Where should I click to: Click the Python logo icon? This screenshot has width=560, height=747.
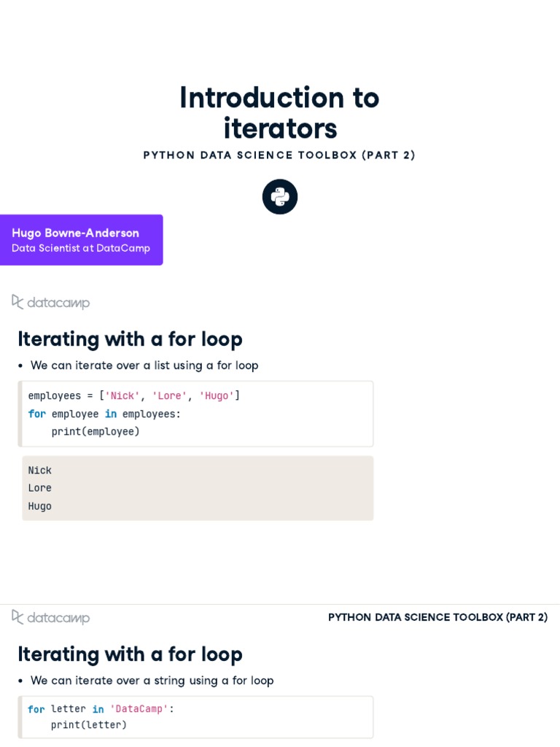coord(280,197)
